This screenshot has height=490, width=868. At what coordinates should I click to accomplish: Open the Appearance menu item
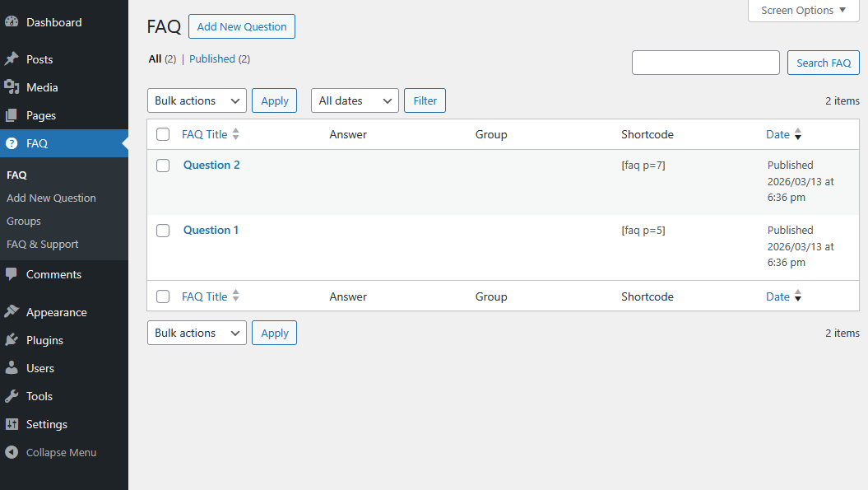click(64, 312)
